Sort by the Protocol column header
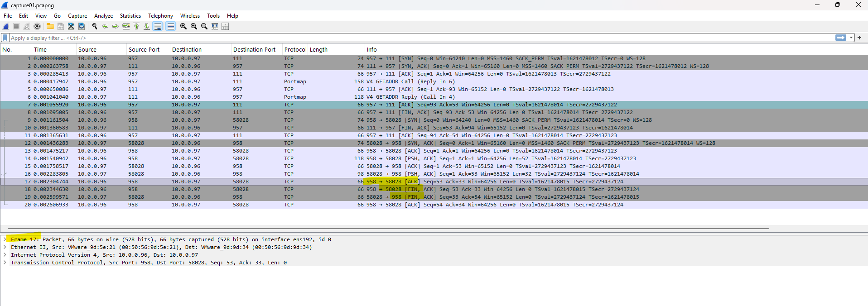Viewport: 868px width, 306px height. [x=295, y=49]
